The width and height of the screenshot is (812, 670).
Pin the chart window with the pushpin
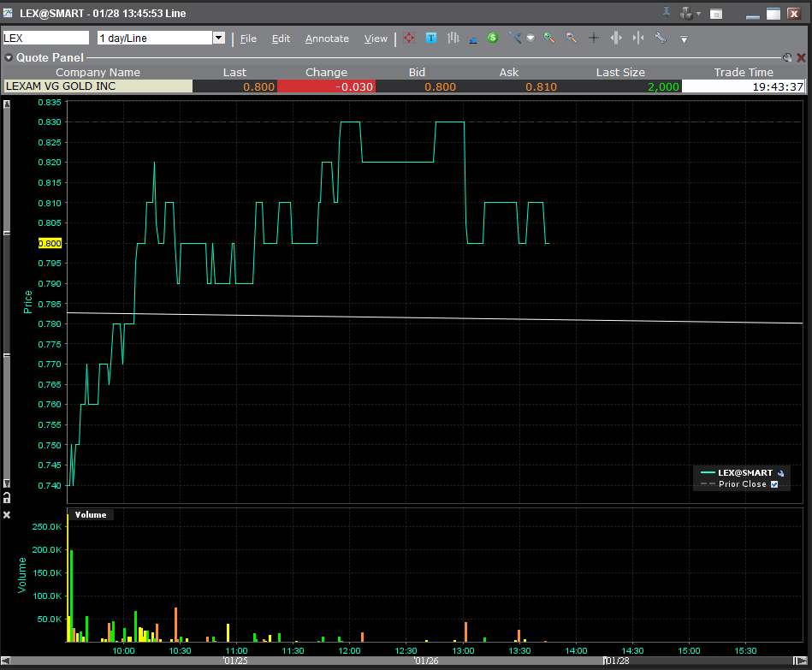[667, 13]
